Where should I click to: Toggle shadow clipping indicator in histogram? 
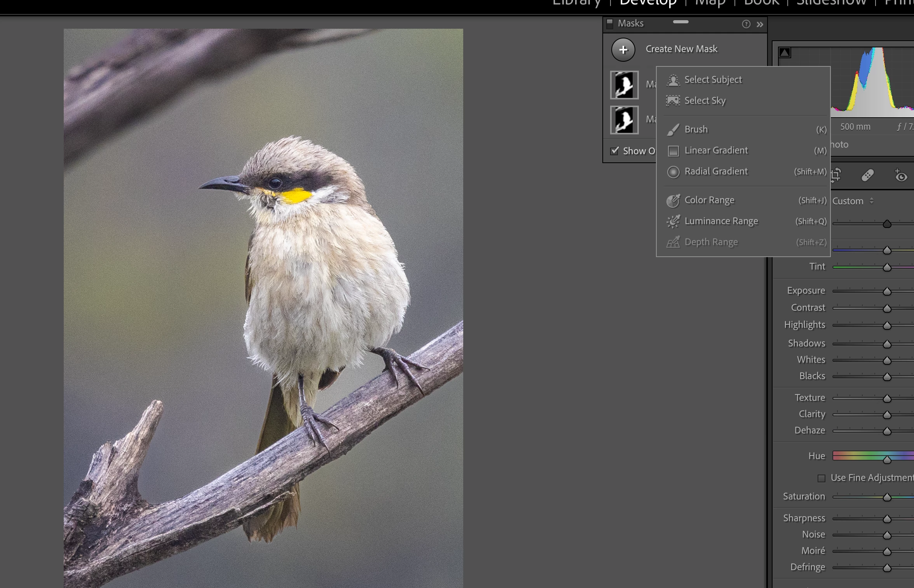tap(785, 52)
